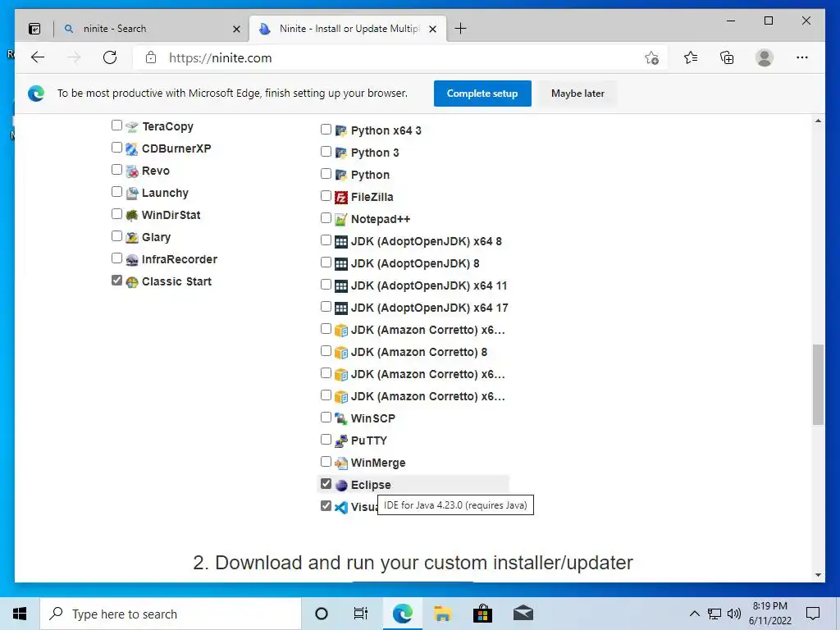The image size is (840, 630).
Task: Click the TeraCopy app icon
Action: (132, 126)
